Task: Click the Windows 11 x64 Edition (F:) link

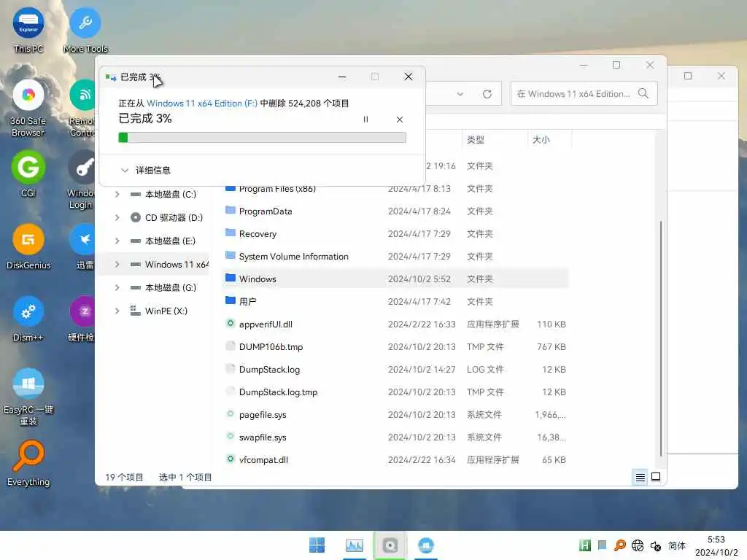Action: click(202, 104)
